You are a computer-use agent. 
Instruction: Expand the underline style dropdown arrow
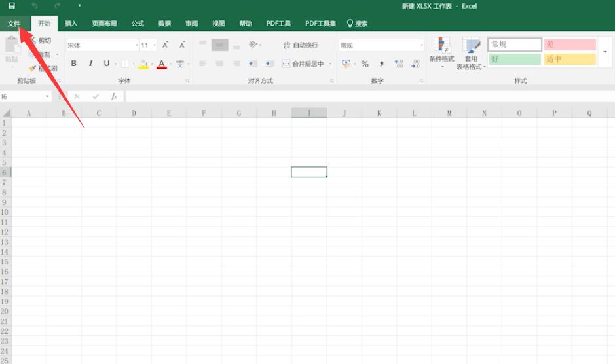point(116,64)
